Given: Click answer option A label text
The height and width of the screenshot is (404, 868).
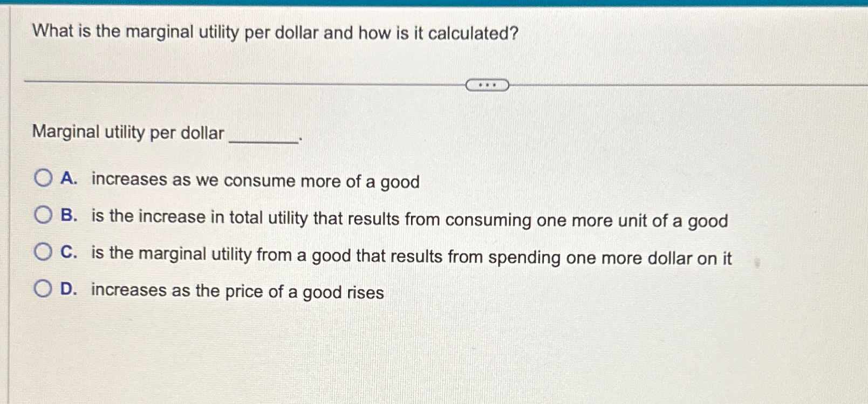Looking at the screenshot, I should 255,181.
